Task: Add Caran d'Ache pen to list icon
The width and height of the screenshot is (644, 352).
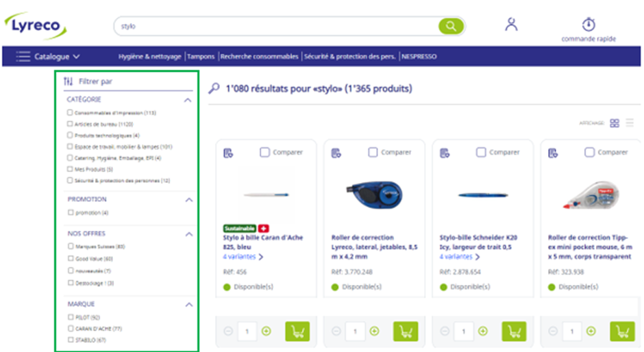Action: (228, 153)
